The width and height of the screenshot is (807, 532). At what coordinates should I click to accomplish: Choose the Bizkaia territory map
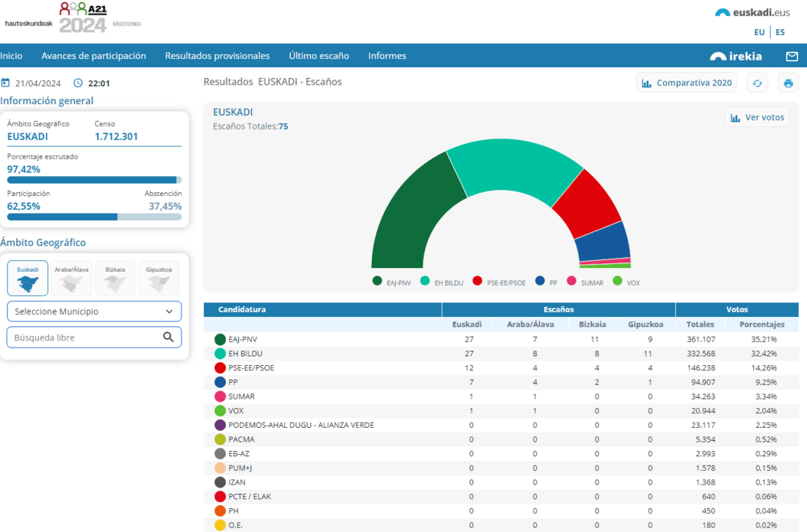[115, 279]
